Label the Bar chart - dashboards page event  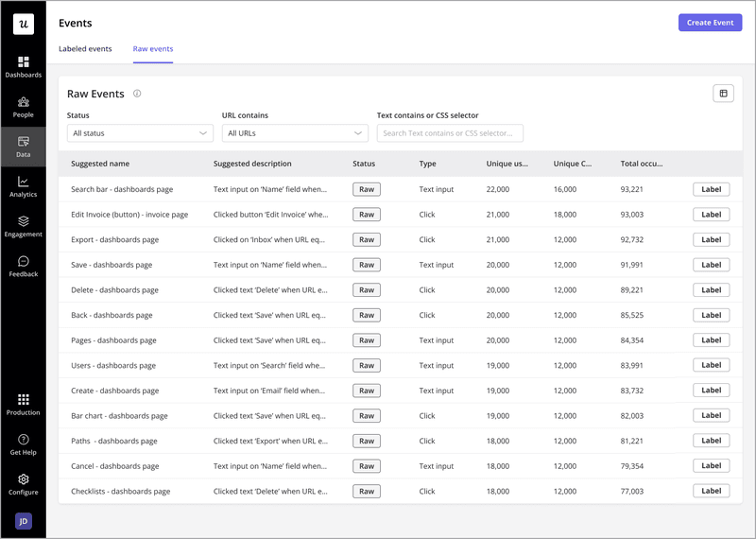tap(712, 415)
